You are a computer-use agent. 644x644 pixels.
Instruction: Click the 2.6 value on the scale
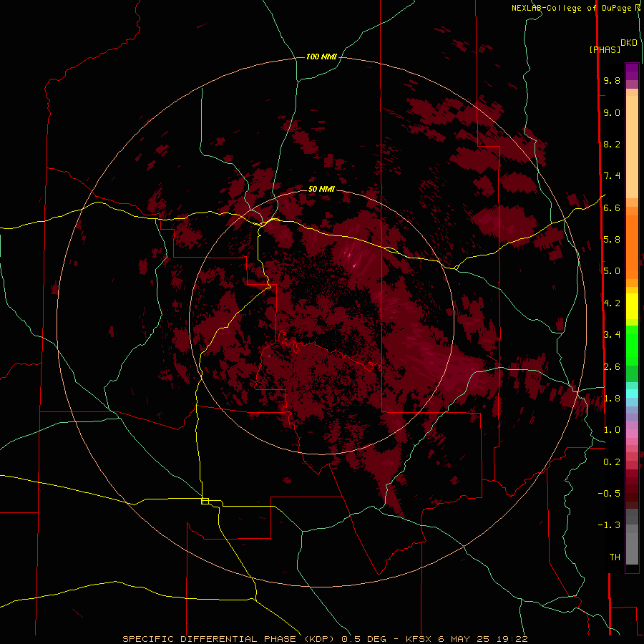pos(612,367)
